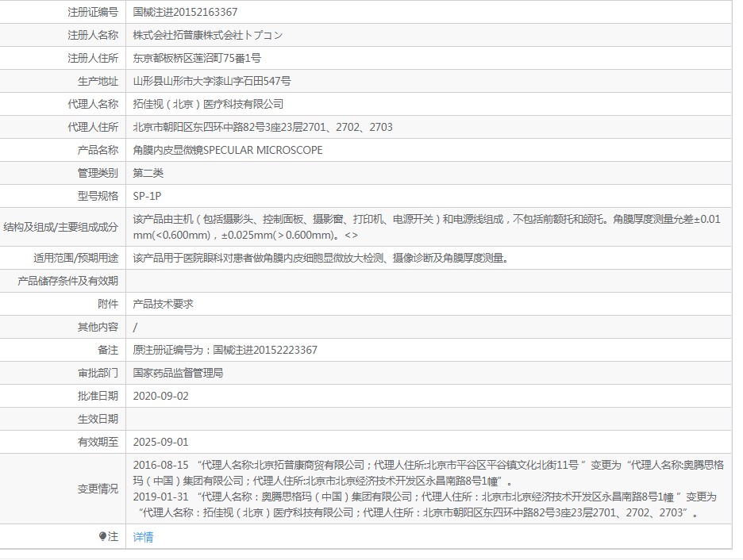Select intended use text 该产品用于医院眼科

tap(321, 258)
